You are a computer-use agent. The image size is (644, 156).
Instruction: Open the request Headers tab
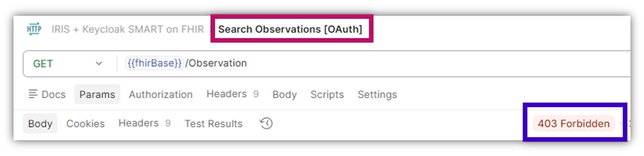click(x=232, y=94)
